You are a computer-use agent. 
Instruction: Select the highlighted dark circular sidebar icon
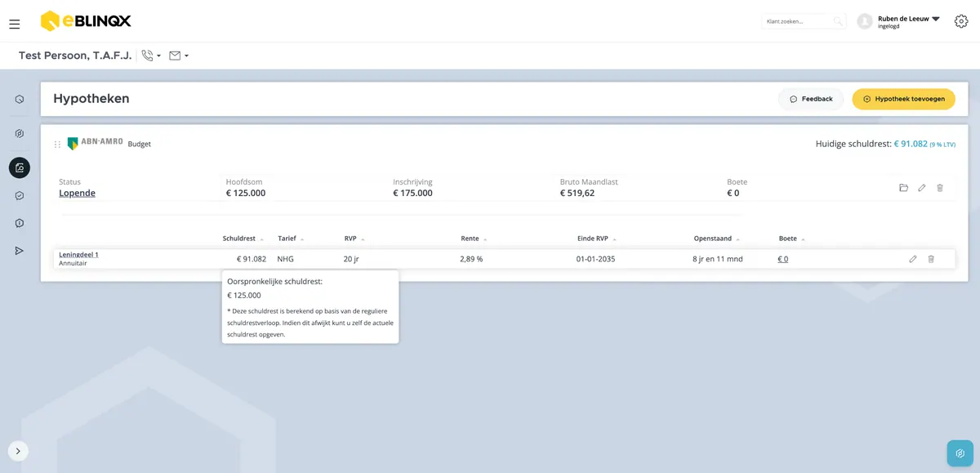click(20, 167)
